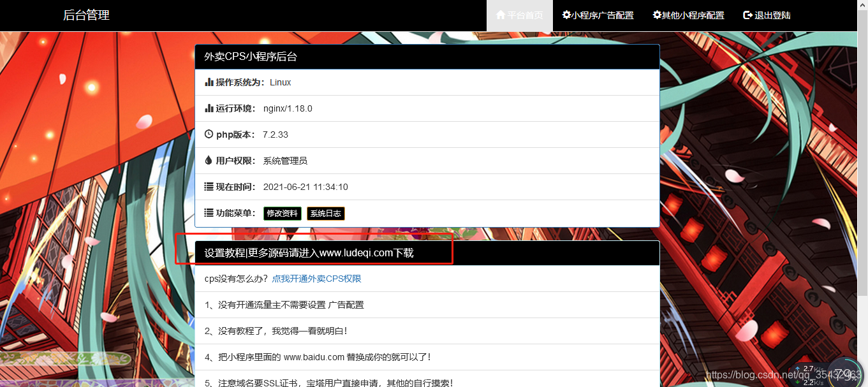
Task: Open the 点我开通外卖CPS权限 link
Action: (317, 279)
